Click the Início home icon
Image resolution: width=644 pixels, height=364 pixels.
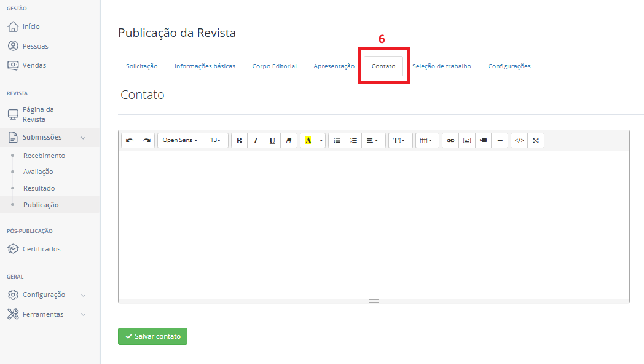pos(13,26)
